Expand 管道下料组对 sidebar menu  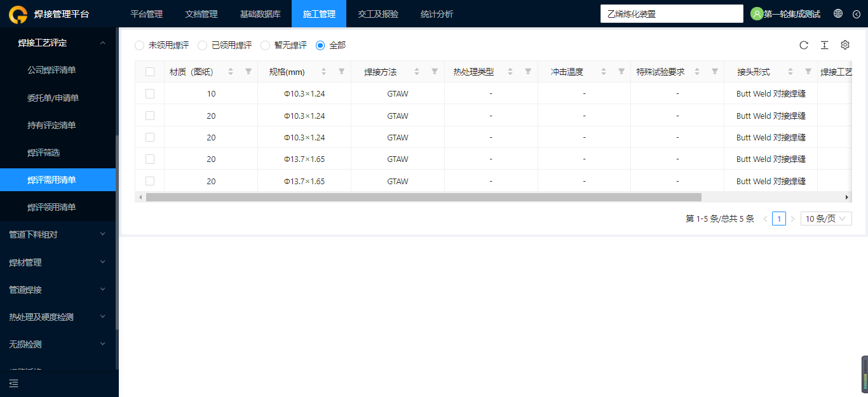pos(58,234)
